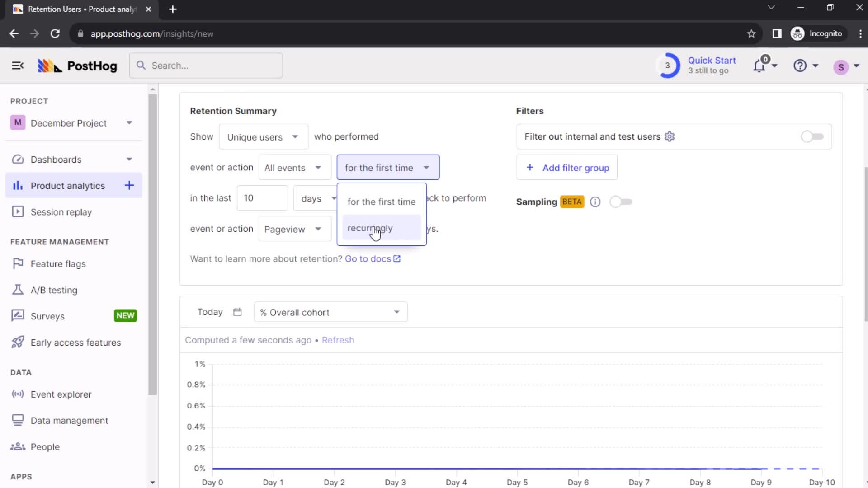Click the Refresh link
868x488 pixels.
tap(338, 340)
